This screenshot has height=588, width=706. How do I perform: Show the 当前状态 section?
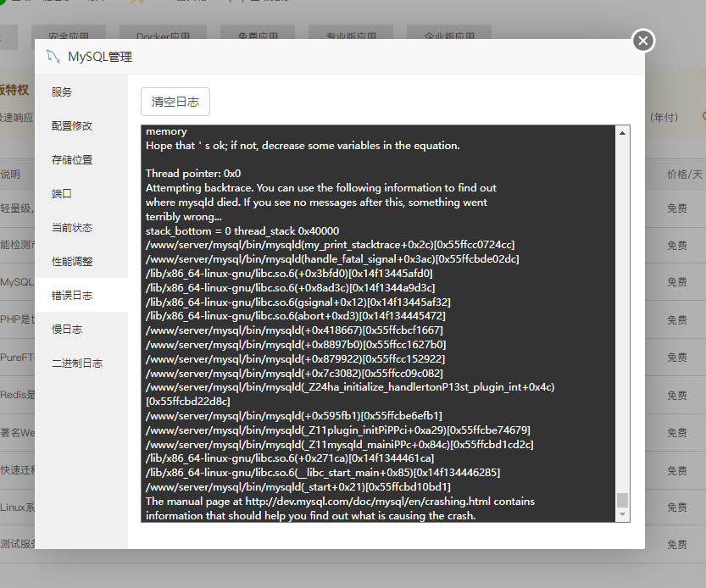click(x=81, y=227)
